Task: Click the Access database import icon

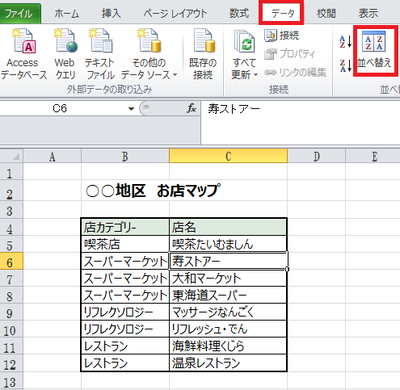Action: tap(23, 54)
